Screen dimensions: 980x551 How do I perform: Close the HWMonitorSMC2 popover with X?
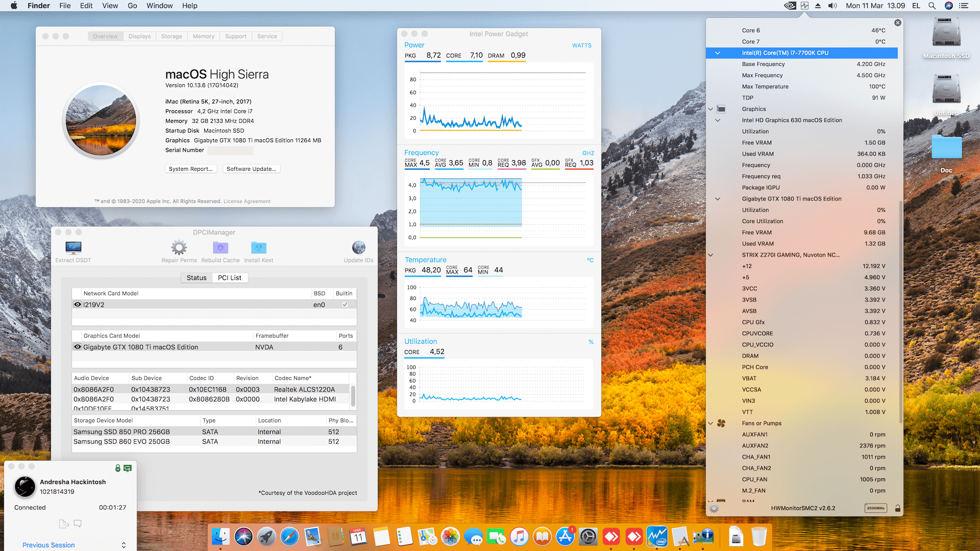[898, 23]
